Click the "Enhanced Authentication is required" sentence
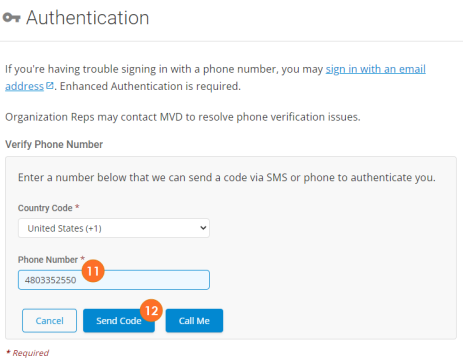The height and width of the screenshot is (363, 463). 150,86
